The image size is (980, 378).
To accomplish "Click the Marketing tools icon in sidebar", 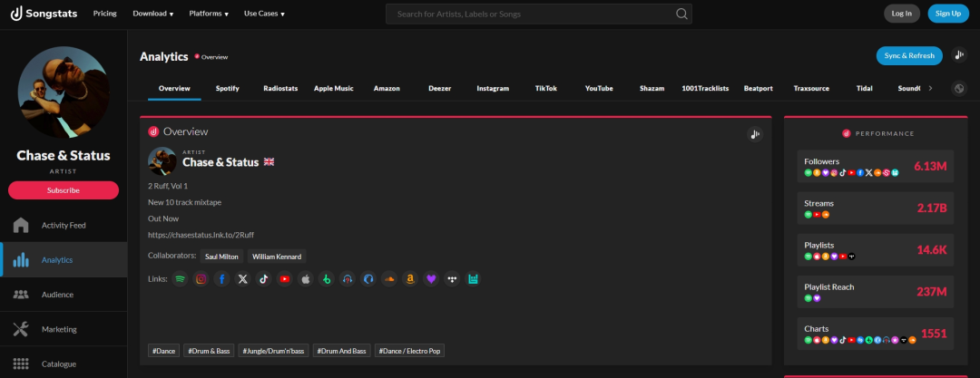I will click(21, 329).
